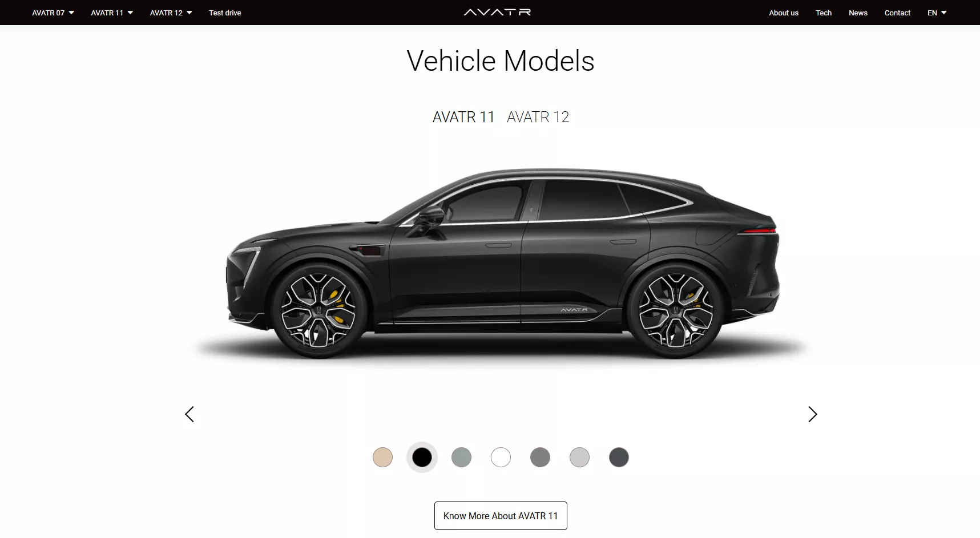
Task: Switch to the AVATR 11 model tab
Action: pyautogui.click(x=463, y=117)
